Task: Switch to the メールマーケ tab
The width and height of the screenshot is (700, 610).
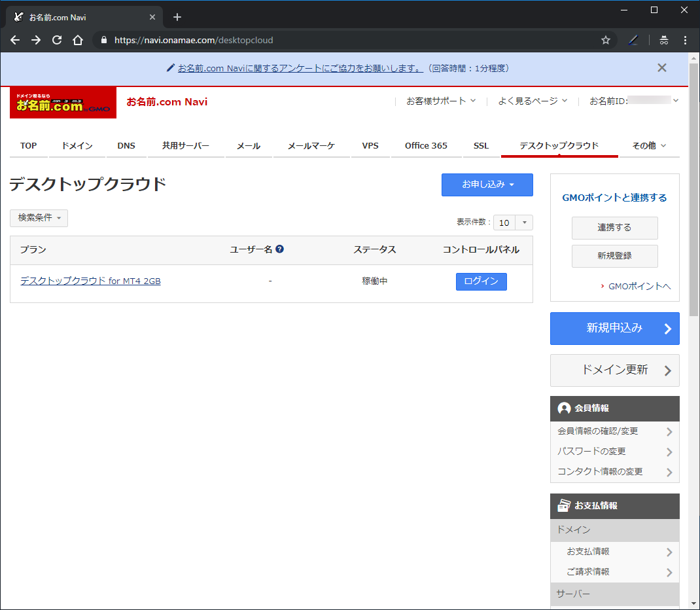Action: [311, 145]
